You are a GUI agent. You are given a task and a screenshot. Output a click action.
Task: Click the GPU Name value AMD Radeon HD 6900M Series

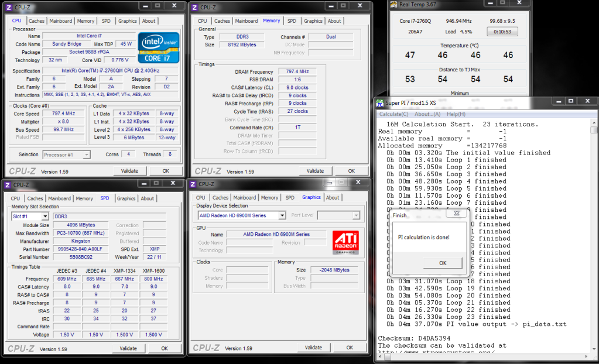[276, 234]
